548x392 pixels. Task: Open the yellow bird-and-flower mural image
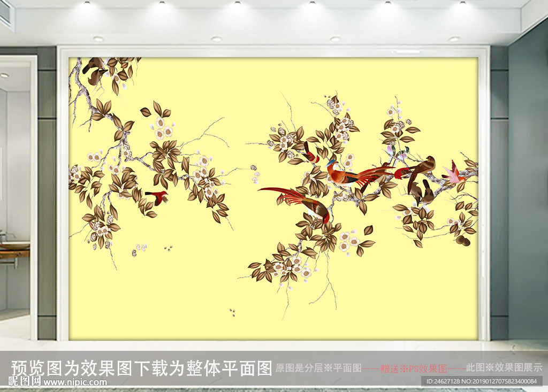tap(273, 198)
